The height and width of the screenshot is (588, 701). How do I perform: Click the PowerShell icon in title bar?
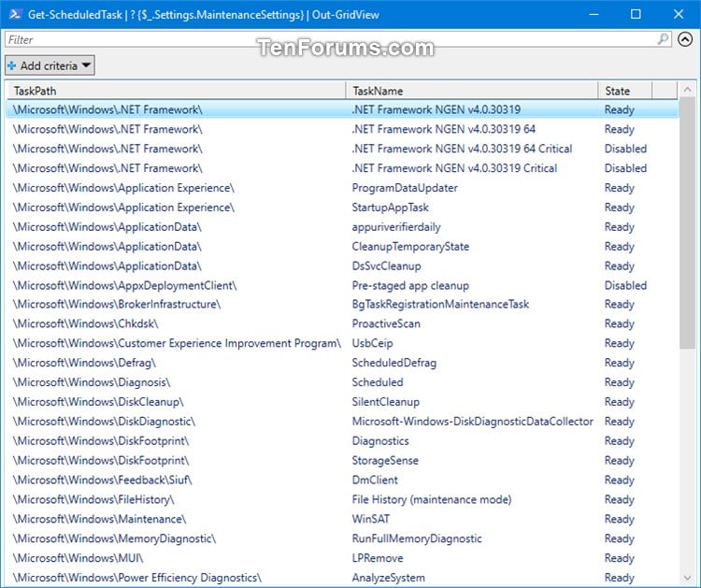click(x=15, y=14)
